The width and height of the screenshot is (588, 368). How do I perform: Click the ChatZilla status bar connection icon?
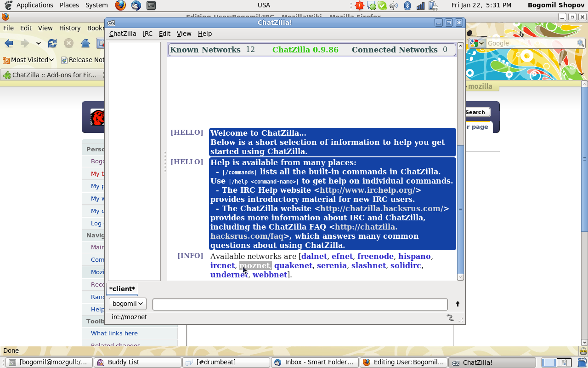[x=450, y=317]
